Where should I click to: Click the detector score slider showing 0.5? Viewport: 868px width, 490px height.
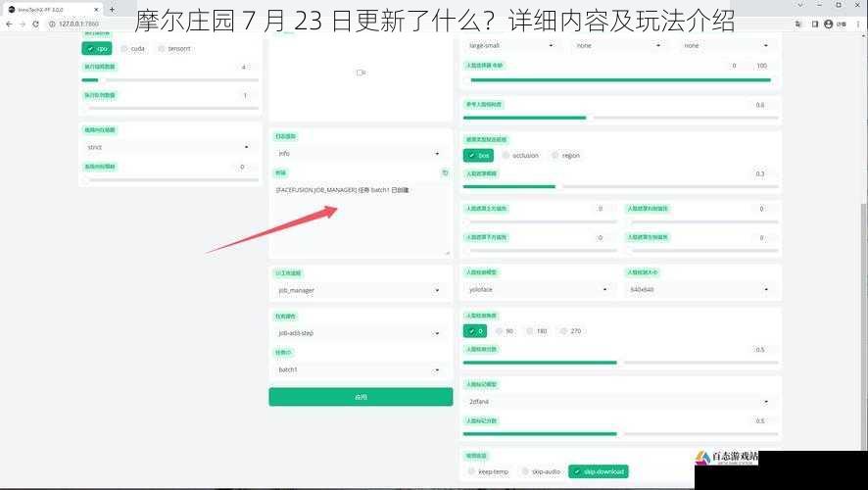tap(620, 363)
